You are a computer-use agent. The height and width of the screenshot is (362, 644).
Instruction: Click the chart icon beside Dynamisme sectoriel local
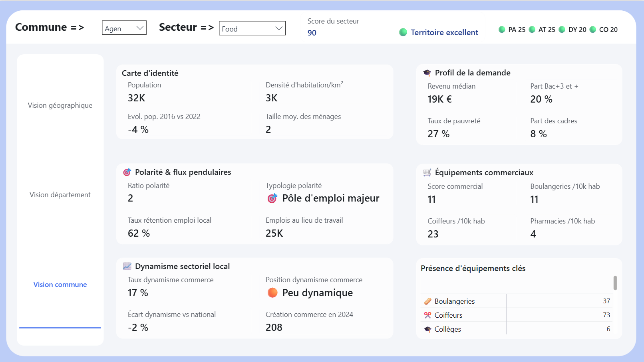click(127, 266)
